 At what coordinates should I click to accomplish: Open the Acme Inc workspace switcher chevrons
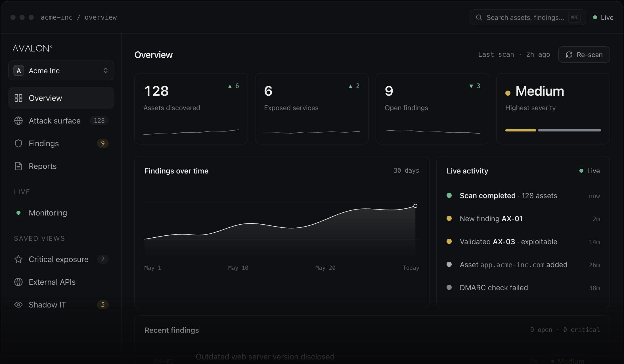(x=106, y=70)
